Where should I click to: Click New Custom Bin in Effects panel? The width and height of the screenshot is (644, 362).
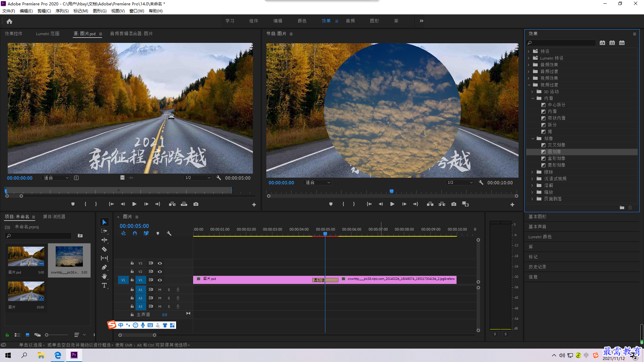coord(622,208)
